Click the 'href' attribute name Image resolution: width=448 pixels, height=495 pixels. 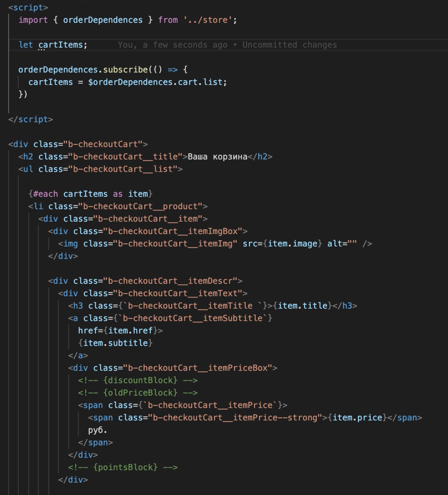88,330
